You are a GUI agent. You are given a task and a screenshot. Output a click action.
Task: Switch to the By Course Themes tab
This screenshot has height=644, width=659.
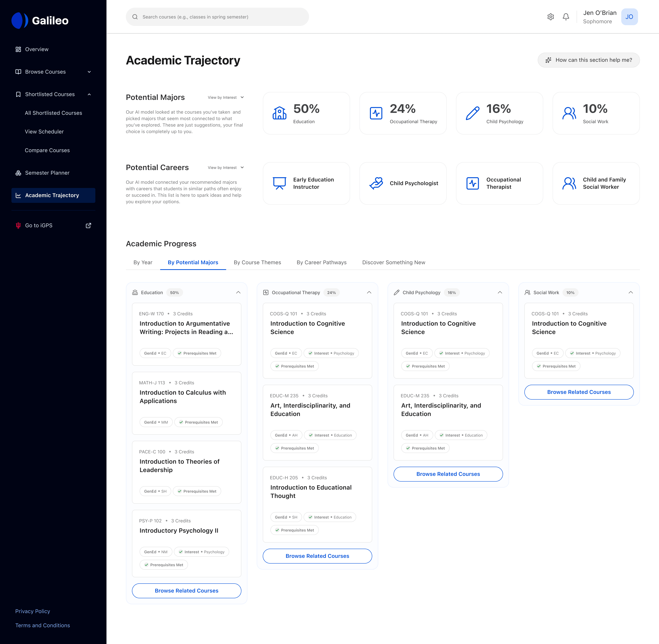click(257, 263)
